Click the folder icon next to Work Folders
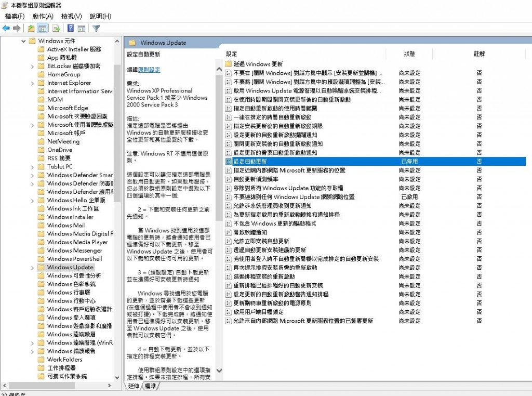This screenshot has width=532, height=396. point(41,359)
